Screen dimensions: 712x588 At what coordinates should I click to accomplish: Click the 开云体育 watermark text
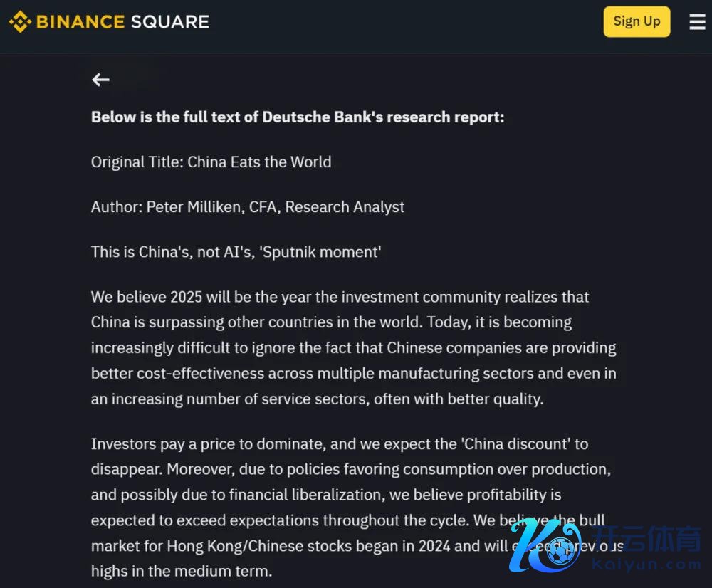[648, 538]
